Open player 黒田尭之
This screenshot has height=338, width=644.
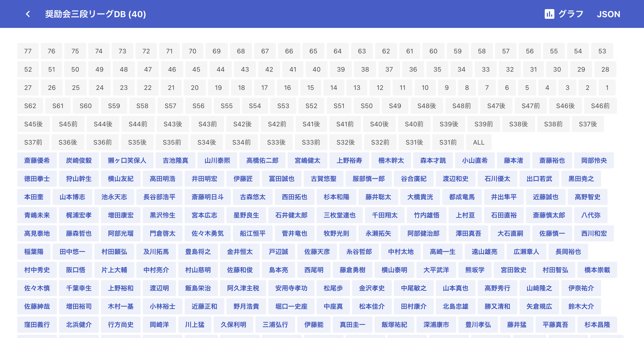(581, 179)
